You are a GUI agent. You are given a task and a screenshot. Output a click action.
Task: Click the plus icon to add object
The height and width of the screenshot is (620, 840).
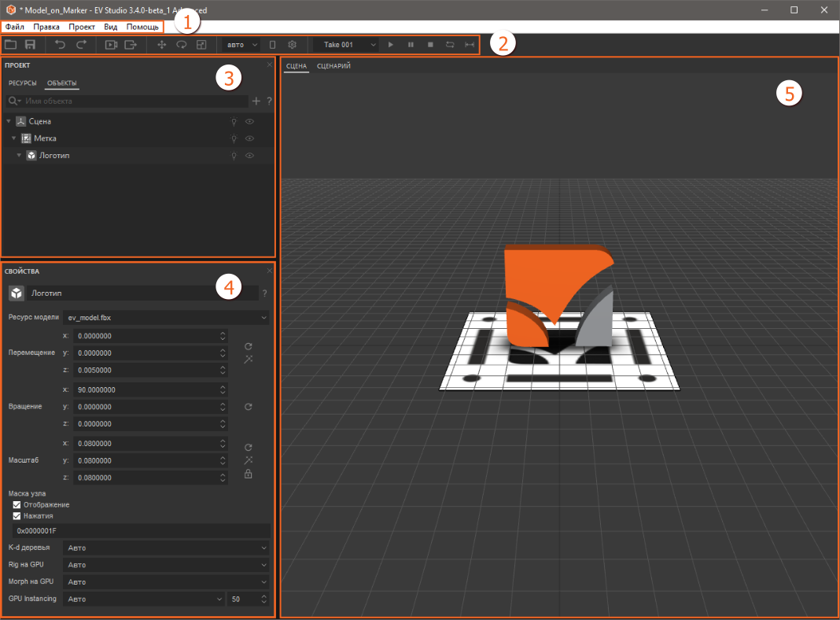[256, 101]
